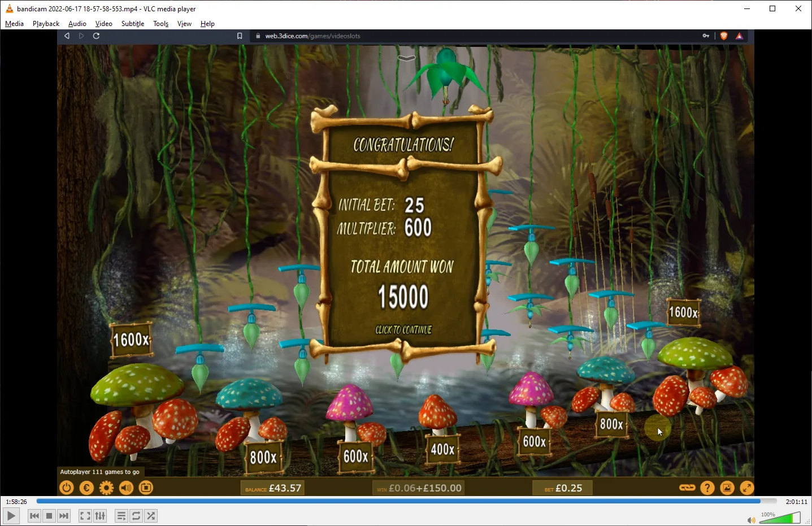This screenshot has height=526, width=812.
Task: Open the Video menu
Action: tap(103, 24)
